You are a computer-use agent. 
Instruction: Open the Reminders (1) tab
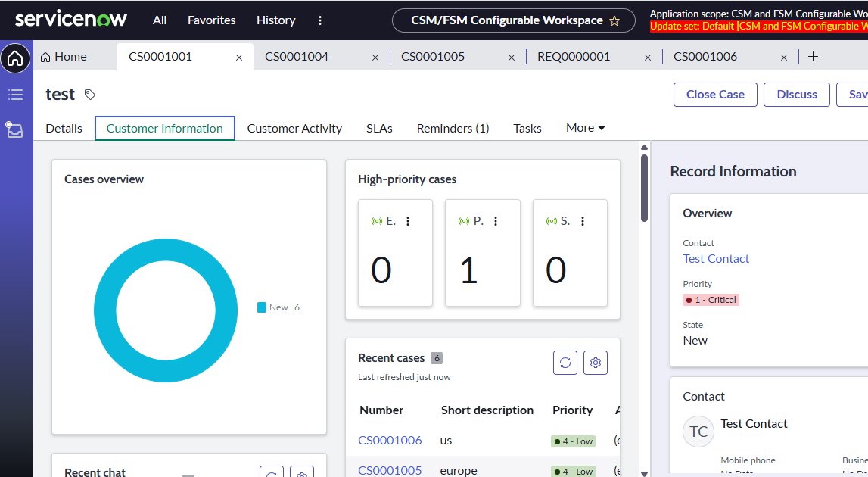[x=453, y=129]
